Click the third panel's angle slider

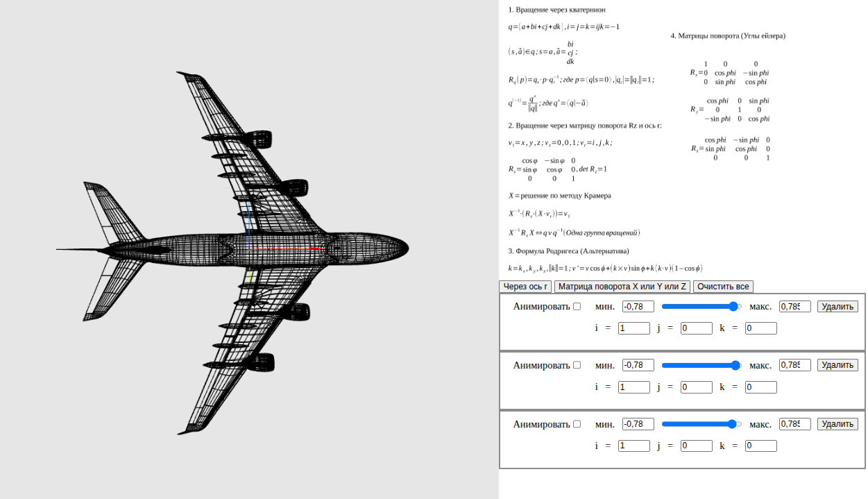coord(701,424)
